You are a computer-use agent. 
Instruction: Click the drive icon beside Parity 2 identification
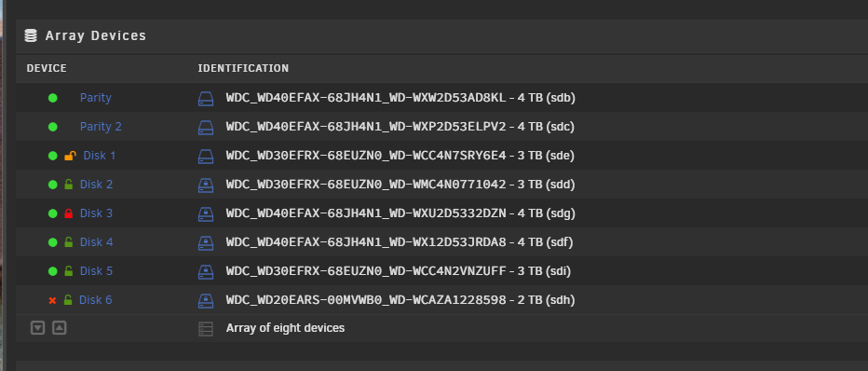click(x=206, y=128)
